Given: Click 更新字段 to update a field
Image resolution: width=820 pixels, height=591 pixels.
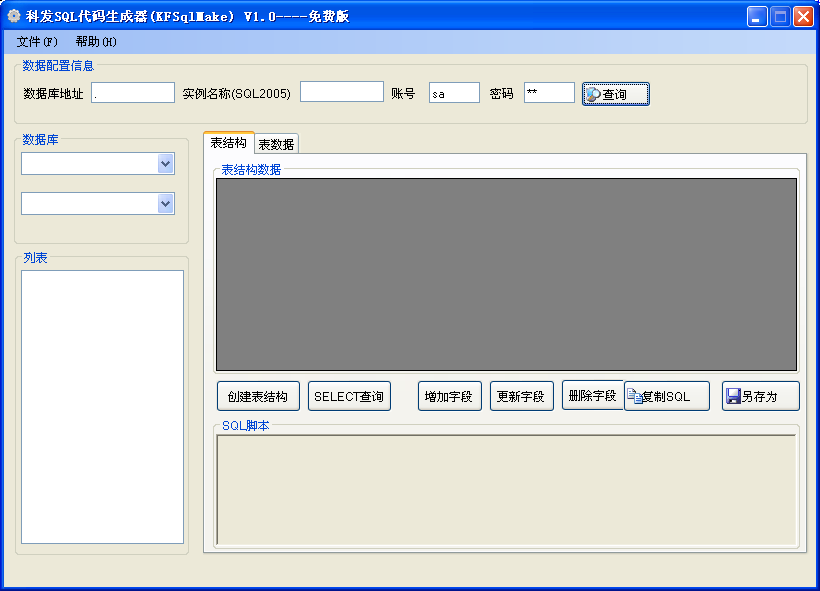Looking at the screenshot, I should [x=521, y=395].
